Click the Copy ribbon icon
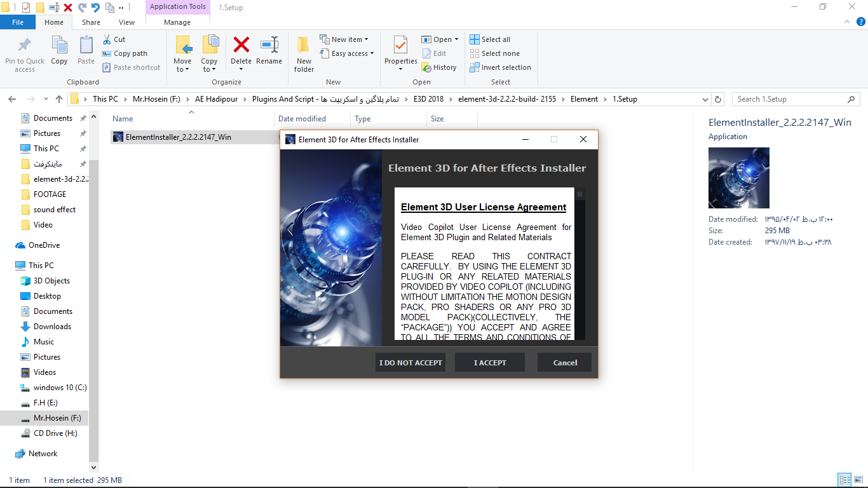 (x=59, y=45)
